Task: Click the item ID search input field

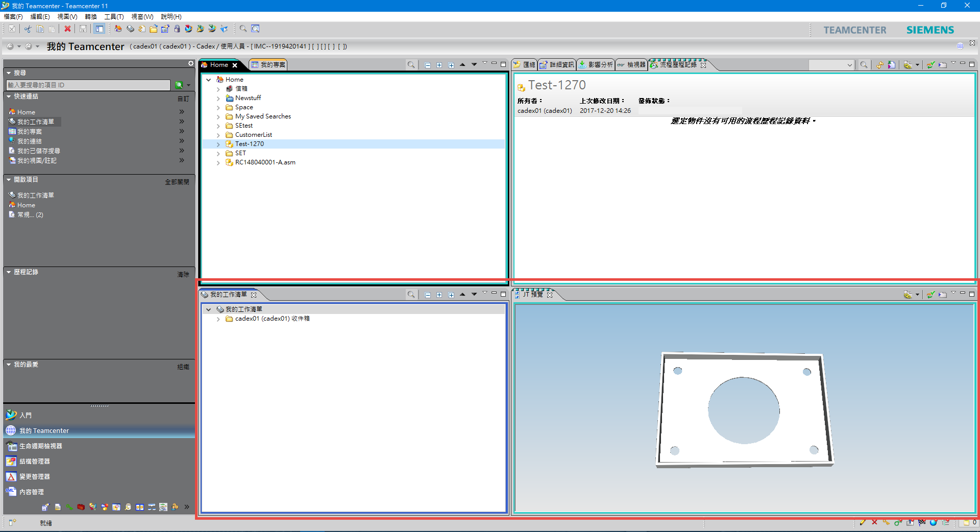Action: [x=88, y=85]
